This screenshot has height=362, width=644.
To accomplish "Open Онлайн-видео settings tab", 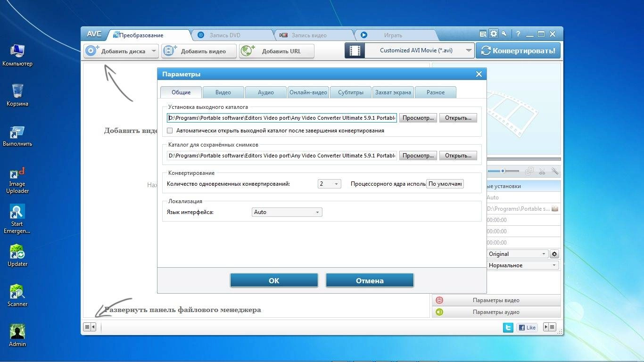I will click(x=308, y=92).
